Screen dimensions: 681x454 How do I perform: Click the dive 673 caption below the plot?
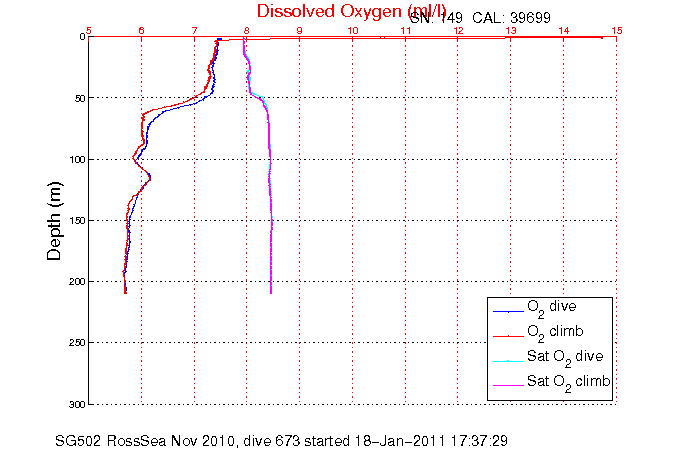[281, 441]
